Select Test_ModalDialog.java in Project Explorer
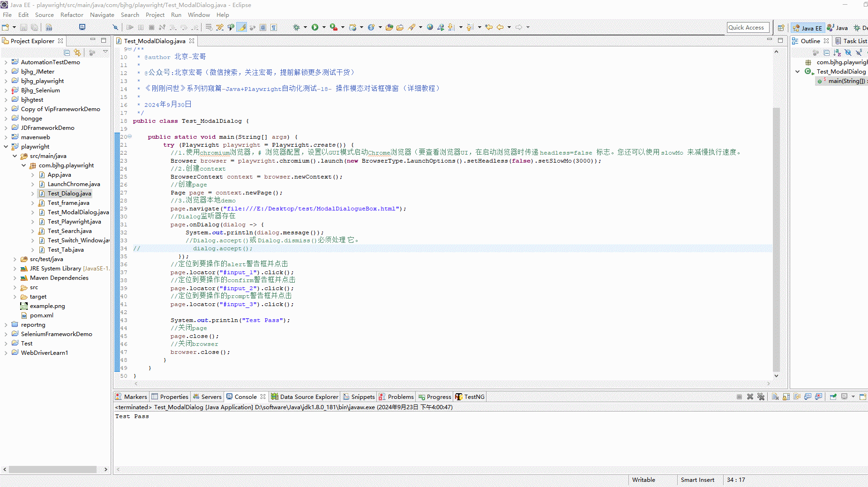The image size is (868, 487). 74,212
